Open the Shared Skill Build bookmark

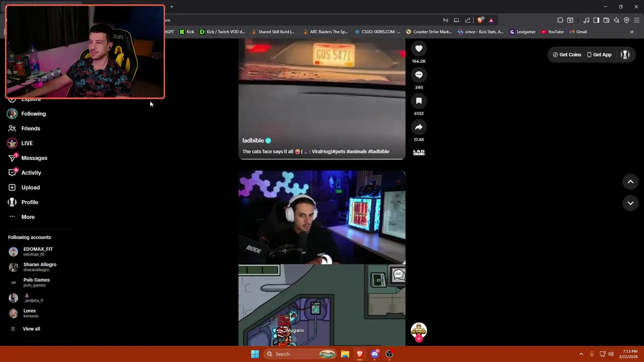pyautogui.click(x=272, y=32)
